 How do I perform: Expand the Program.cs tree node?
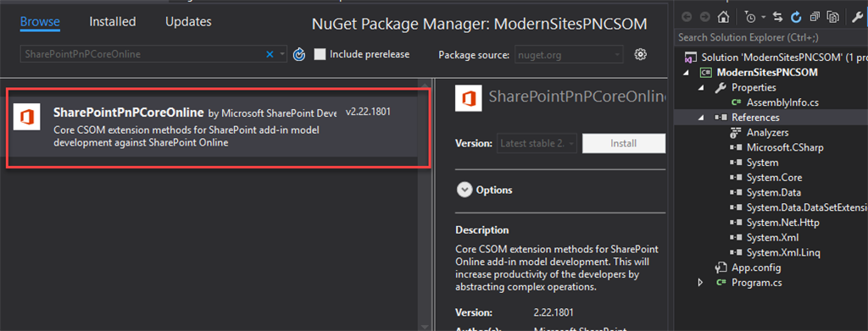[x=701, y=283]
